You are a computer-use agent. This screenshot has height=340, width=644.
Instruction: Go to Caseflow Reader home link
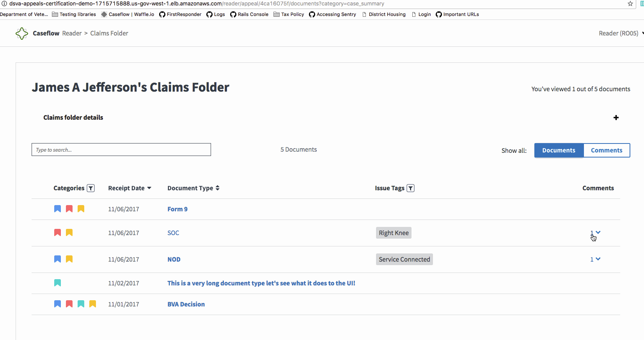pos(57,34)
